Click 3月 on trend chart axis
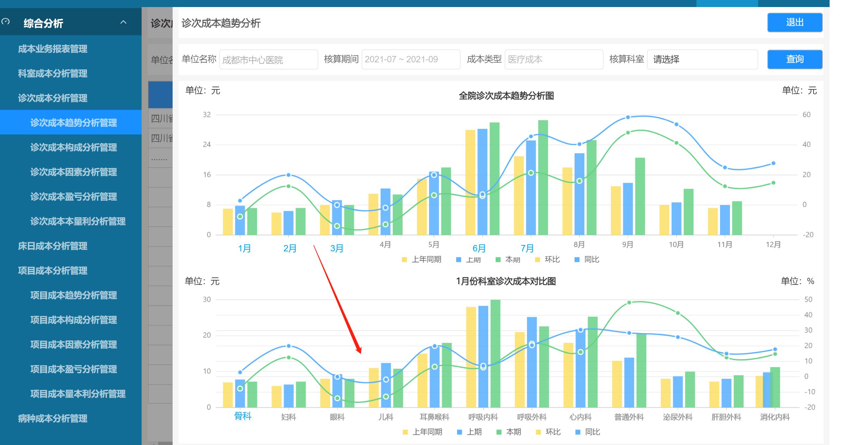 click(337, 249)
